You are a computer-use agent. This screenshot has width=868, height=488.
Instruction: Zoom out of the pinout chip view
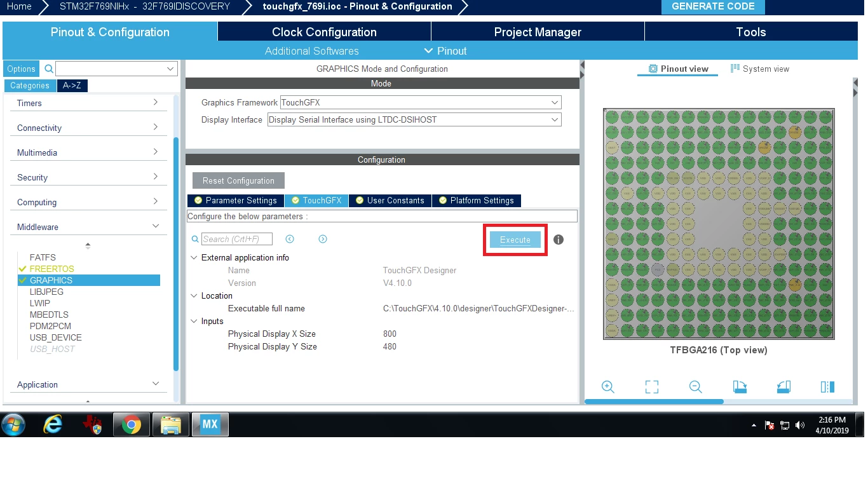coord(695,387)
